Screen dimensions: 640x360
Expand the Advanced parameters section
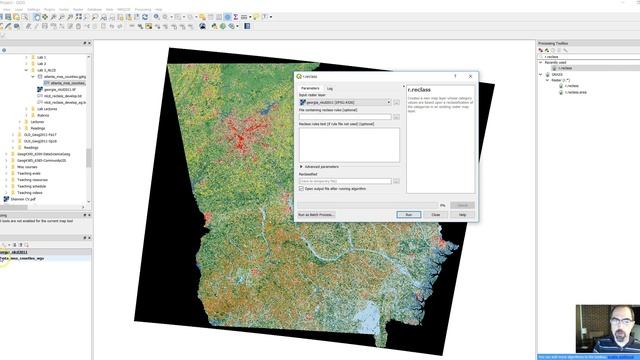tap(301, 167)
